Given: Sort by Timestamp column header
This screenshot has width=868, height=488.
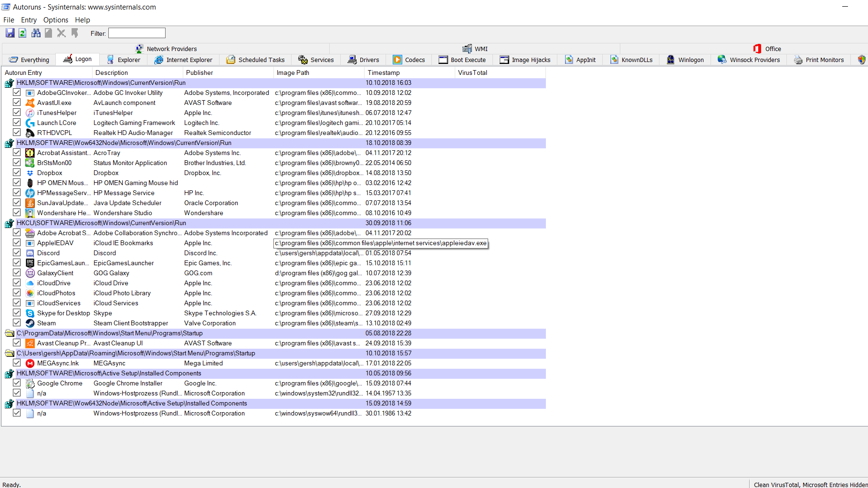Looking at the screenshot, I should click(409, 73).
